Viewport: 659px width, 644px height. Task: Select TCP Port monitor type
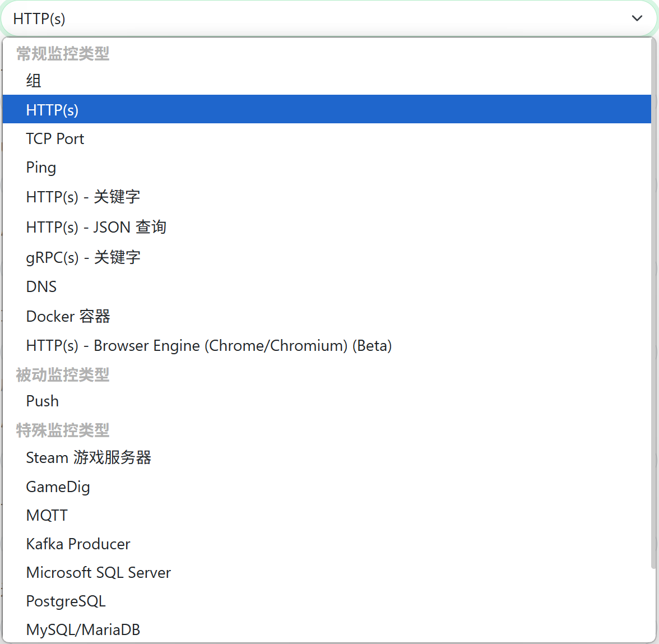[327, 138]
